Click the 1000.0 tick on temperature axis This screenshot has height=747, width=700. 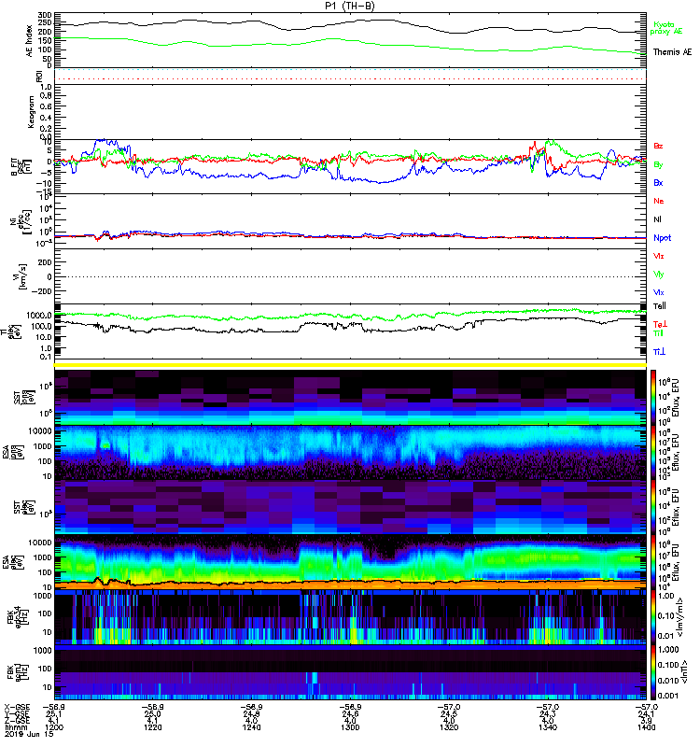[39, 316]
